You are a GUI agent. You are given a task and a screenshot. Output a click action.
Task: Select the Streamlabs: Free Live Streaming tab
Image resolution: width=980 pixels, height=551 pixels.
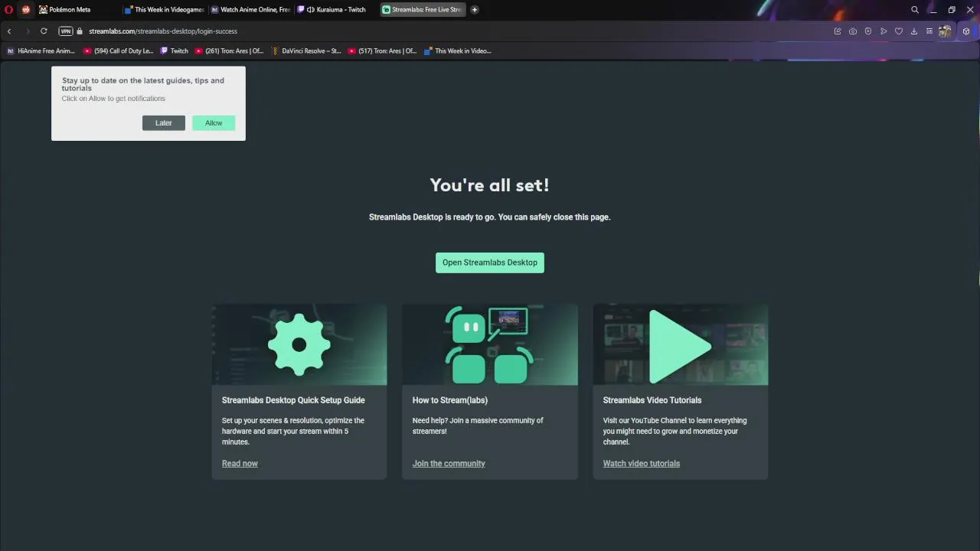(423, 10)
